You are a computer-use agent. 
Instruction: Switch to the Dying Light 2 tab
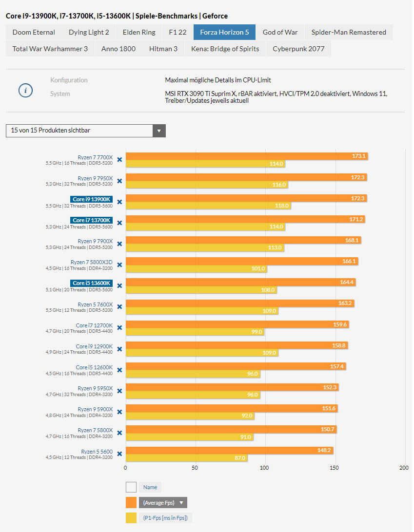tap(89, 32)
